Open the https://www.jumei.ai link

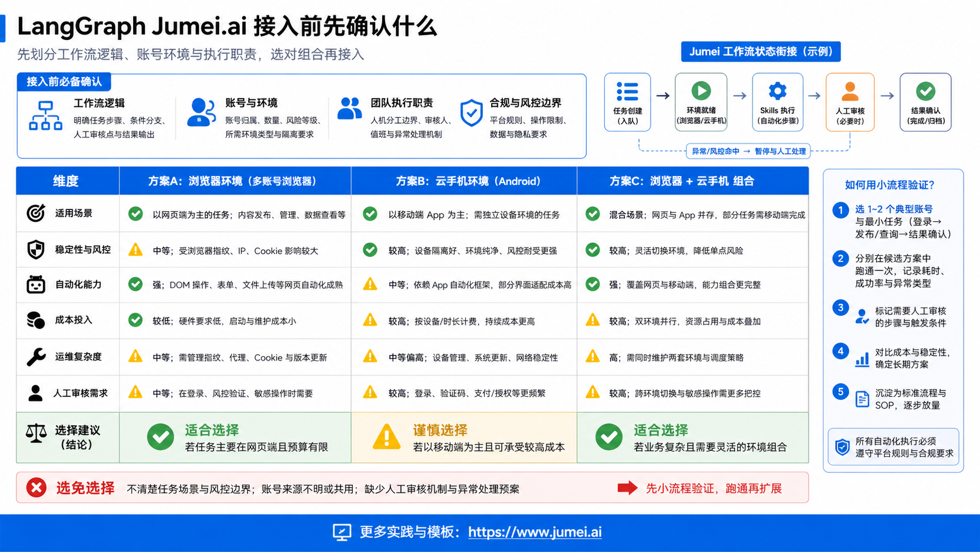click(x=535, y=532)
